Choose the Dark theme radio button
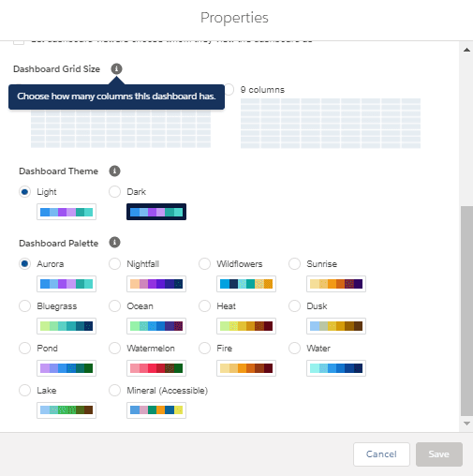473x476 pixels. pyautogui.click(x=114, y=192)
